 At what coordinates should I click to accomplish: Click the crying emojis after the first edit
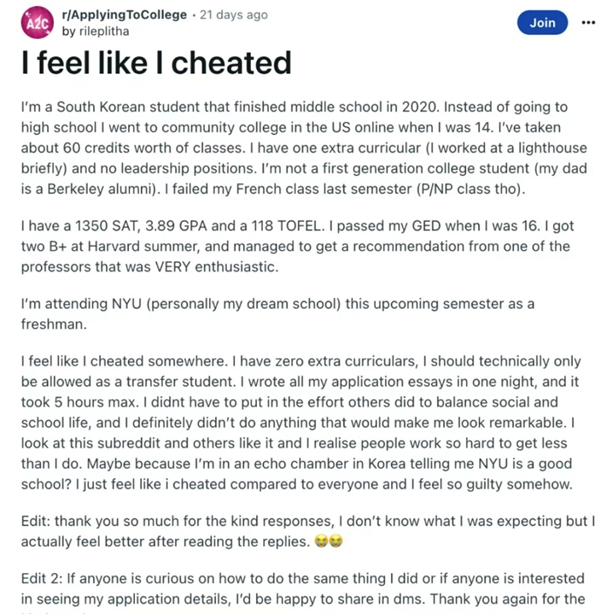point(329,541)
